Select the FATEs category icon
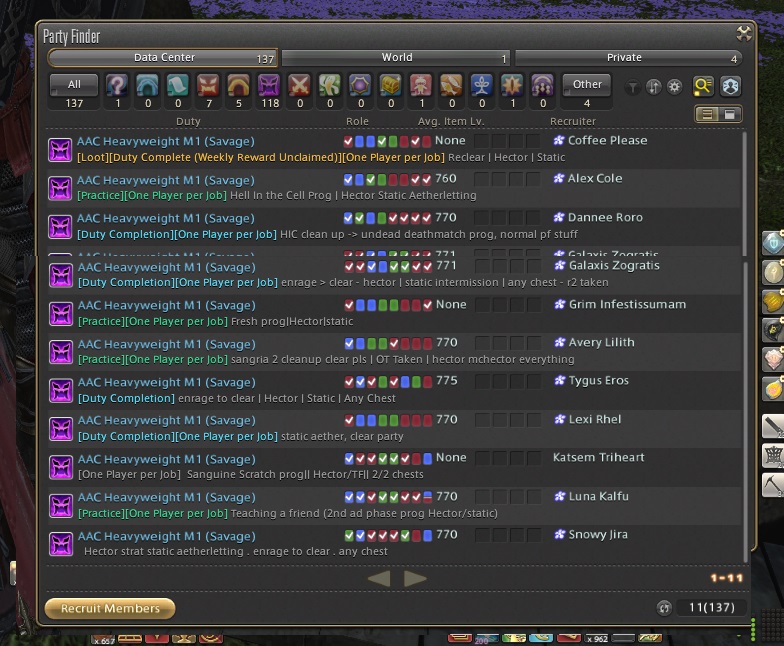The image size is (784, 646). pyautogui.click(x=360, y=85)
